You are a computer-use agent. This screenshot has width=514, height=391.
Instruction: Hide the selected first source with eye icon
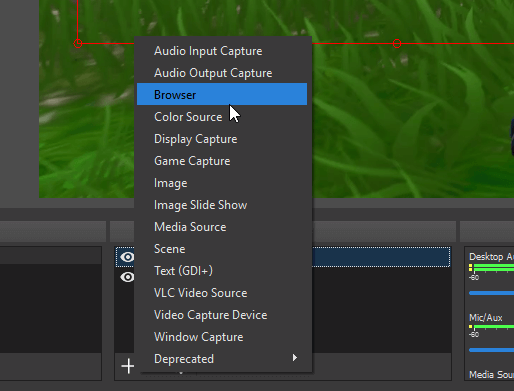pos(127,257)
